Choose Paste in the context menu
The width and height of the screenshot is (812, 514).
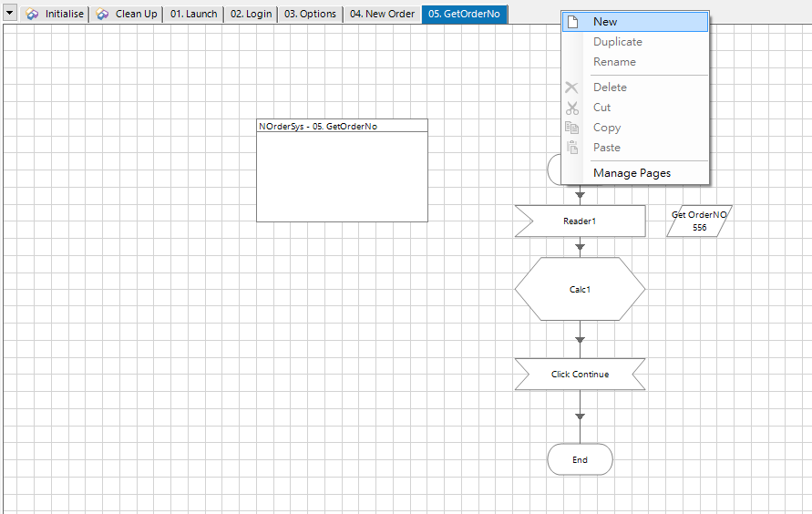pyautogui.click(x=635, y=148)
